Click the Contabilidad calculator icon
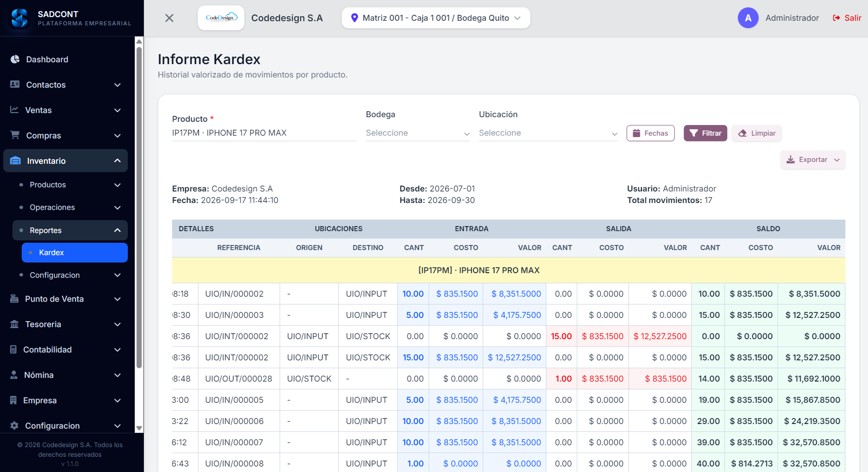This screenshot has height=472, width=868. pos(13,349)
